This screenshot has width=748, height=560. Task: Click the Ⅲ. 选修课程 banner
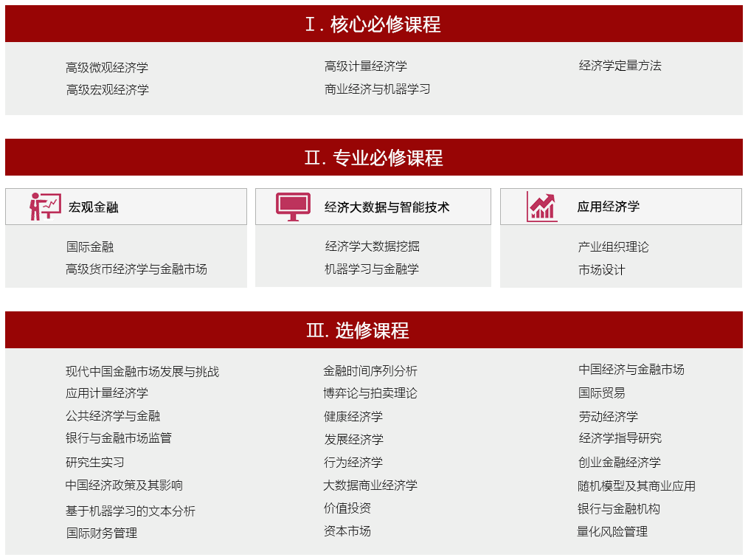[373, 330]
